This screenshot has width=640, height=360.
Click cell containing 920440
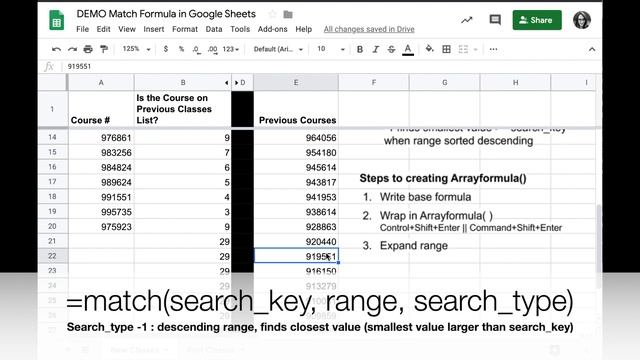click(x=296, y=242)
